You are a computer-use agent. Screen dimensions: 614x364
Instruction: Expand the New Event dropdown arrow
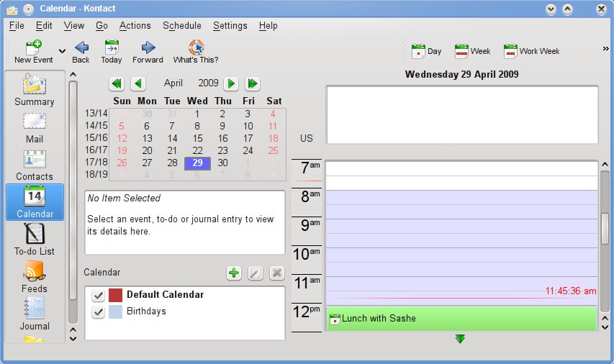(x=62, y=51)
